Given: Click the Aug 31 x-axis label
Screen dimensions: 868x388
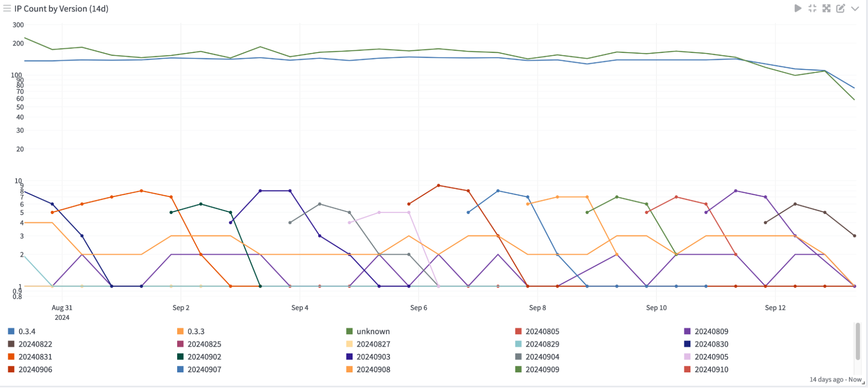Looking at the screenshot, I should point(62,308).
